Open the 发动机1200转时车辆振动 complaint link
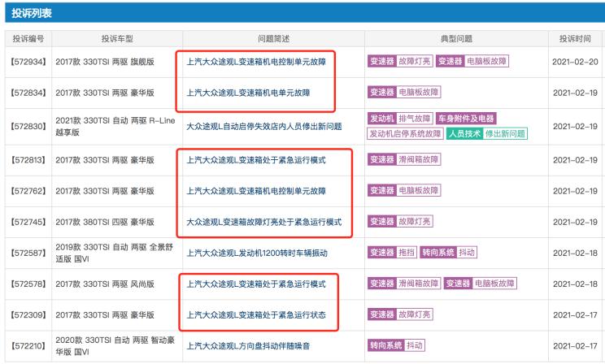The image size is (605, 364). tap(257, 253)
